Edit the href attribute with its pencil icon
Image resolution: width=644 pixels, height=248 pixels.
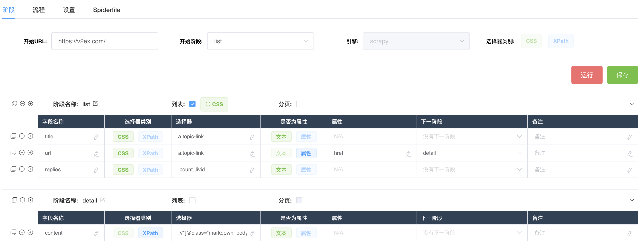408,154
